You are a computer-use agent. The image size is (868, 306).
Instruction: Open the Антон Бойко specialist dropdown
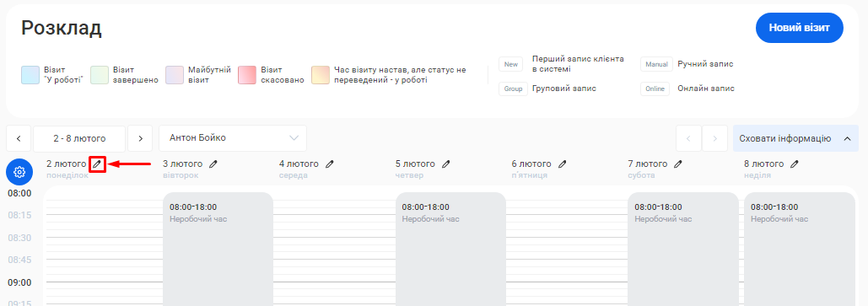tap(233, 137)
